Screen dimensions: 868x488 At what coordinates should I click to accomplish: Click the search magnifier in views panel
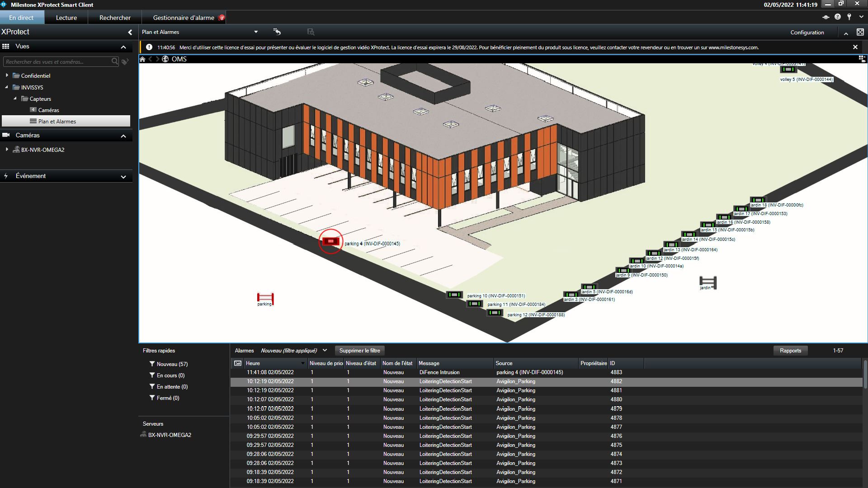(115, 61)
